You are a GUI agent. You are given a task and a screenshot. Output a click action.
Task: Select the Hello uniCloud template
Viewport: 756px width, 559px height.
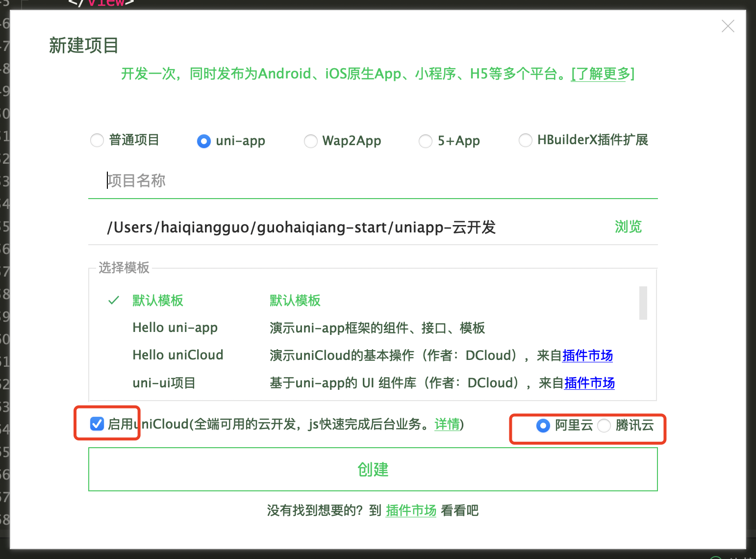click(177, 355)
